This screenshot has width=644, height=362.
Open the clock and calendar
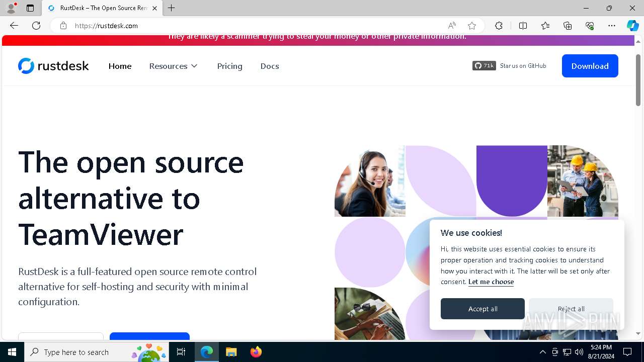coord(601,352)
